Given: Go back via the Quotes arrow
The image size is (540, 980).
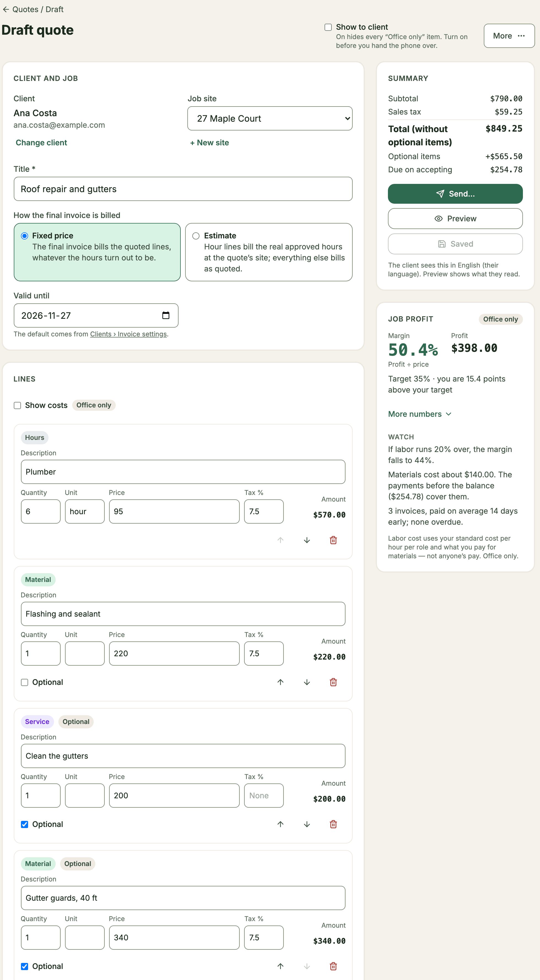Looking at the screenshot, I should click(x=6, y=10).
